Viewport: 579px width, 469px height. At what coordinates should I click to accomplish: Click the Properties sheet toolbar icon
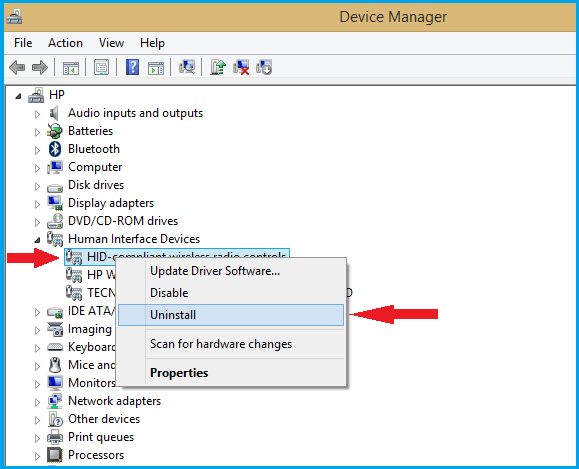point(101,68)
